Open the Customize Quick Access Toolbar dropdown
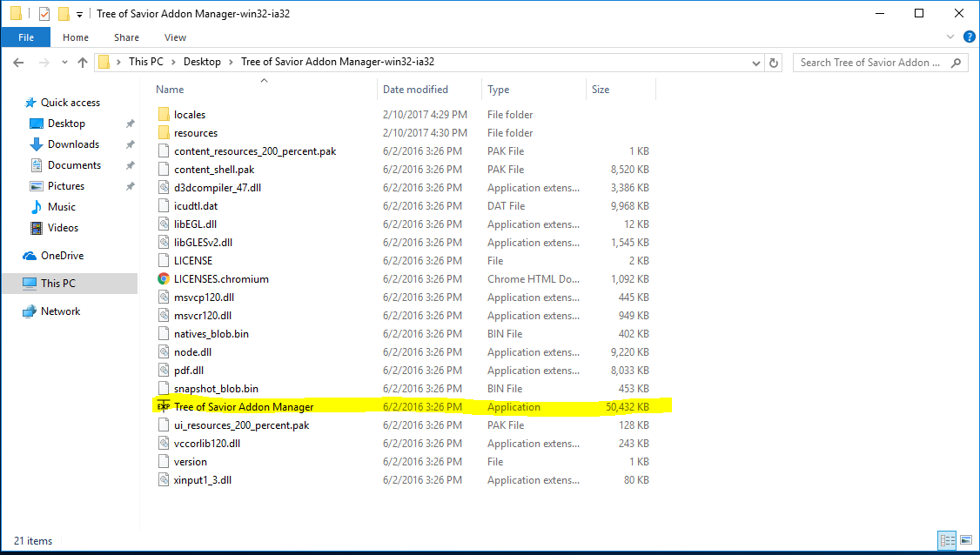 (x=79, y=15)
